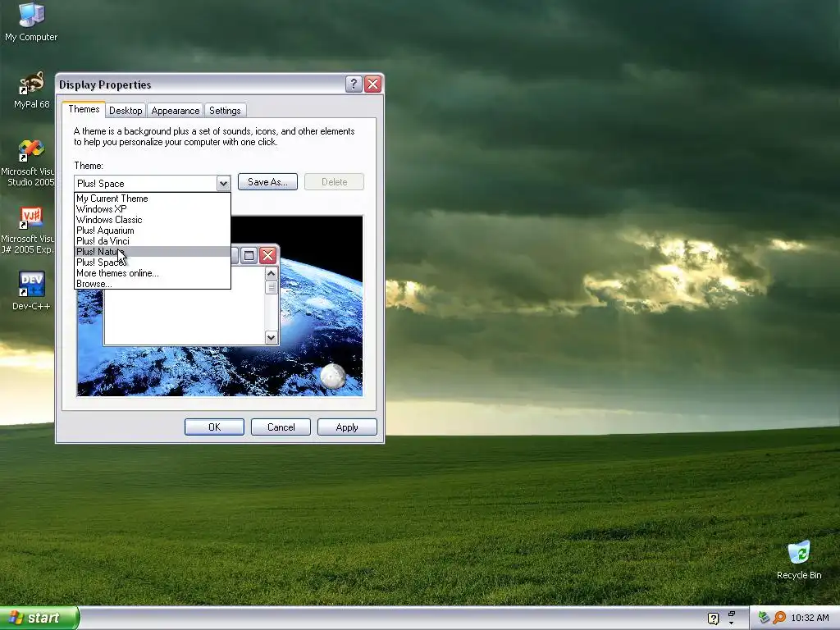Choose Windows XP theme from the list
The image size is (840, 630).
152,209
